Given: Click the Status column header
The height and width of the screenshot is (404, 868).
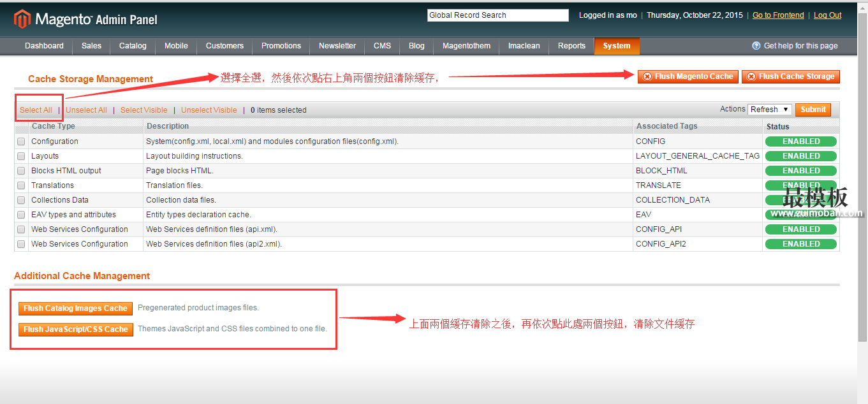Looking at the screenshot, I should coord(778,127).
